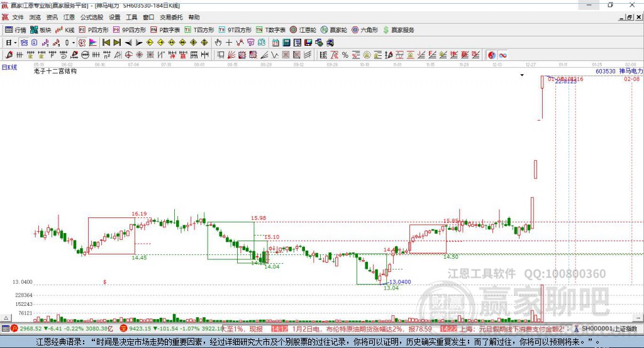Click the Shanghai index value 2968.52
The height and width of the screenshot is (348, 644).
pos(30,329)
